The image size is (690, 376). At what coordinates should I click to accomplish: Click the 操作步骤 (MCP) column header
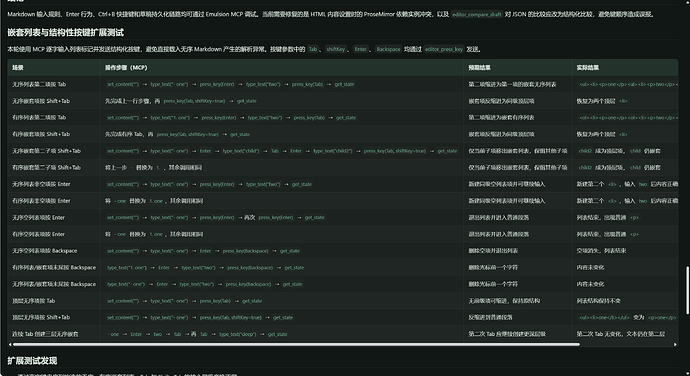click(126, 68)
